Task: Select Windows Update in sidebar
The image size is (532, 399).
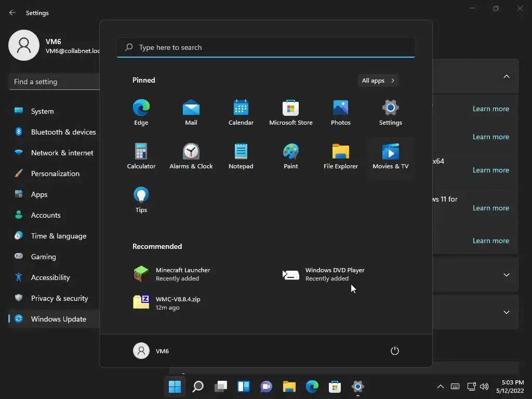Action: pyautogui.click(x=54, y=319)
